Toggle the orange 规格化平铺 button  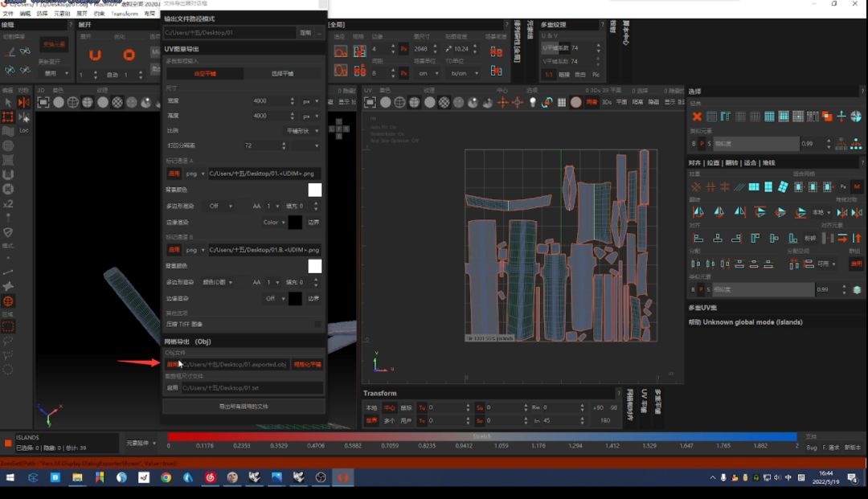tap(307, 365)
